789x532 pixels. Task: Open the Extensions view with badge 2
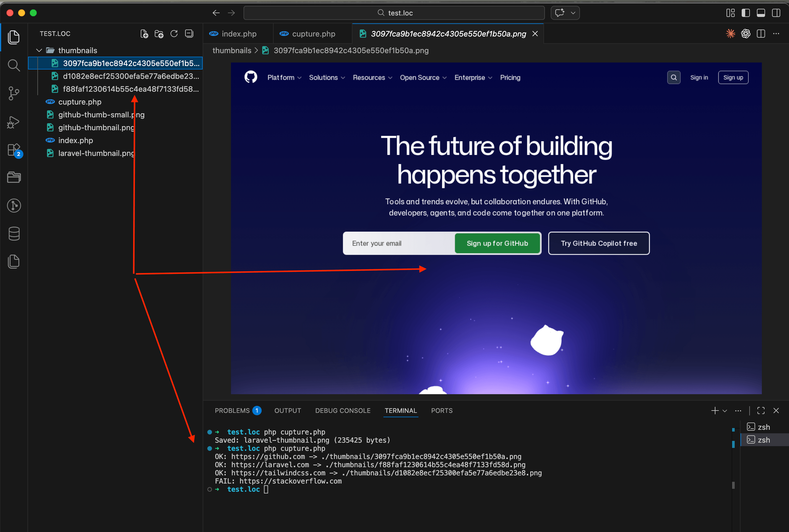click(x=14, y=149)
